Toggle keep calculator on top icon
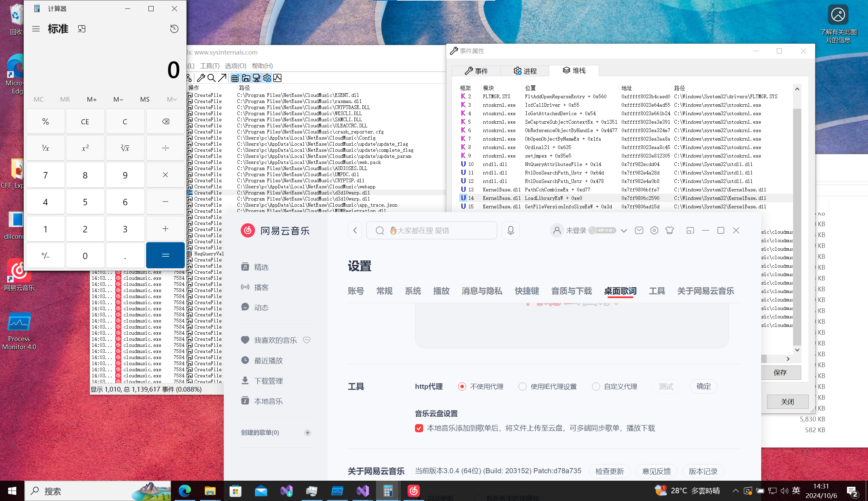This screenshot has width=868, height=501. (82, 28)
